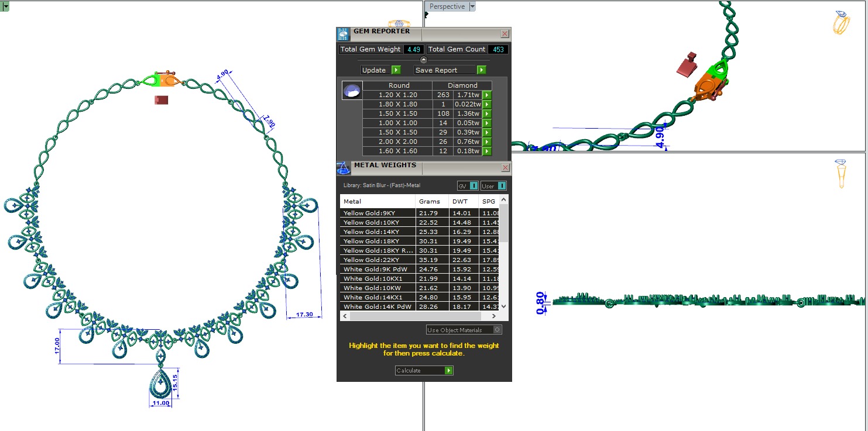This screenshot has width=868, height=431.
Task: Open the top-left viewport menu arrow
Action: point(5,6)
